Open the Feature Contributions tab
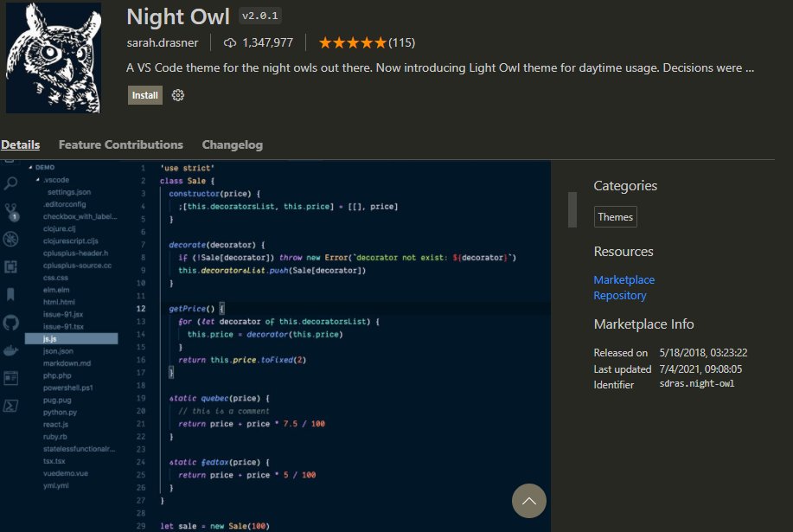Viewport: 793px width, 532px height. [x=120, y=144]
